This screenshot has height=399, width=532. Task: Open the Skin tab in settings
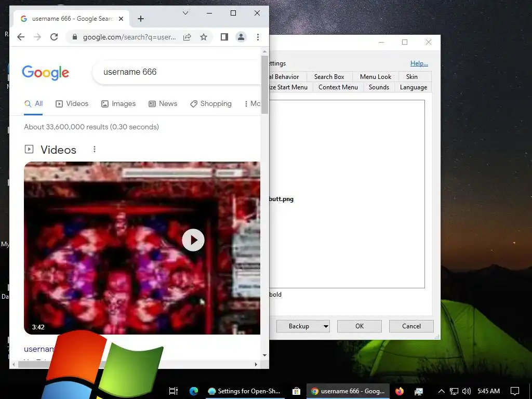tap(412, 77)
